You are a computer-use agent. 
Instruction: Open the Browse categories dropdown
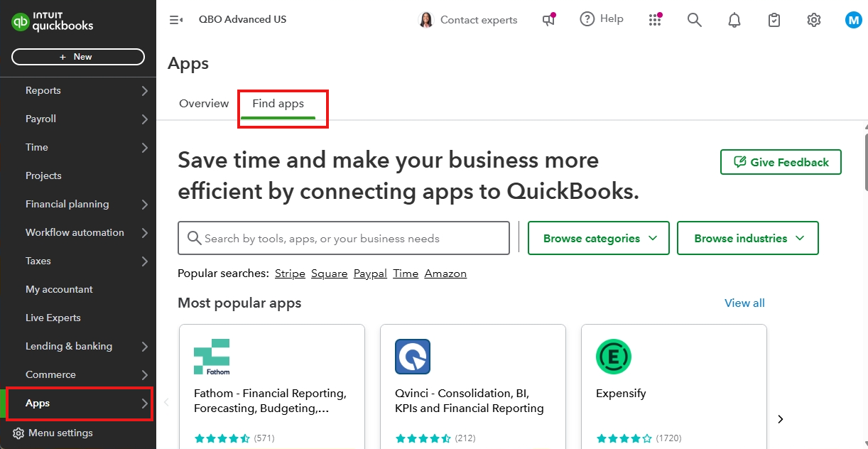[x=599, y=238]
